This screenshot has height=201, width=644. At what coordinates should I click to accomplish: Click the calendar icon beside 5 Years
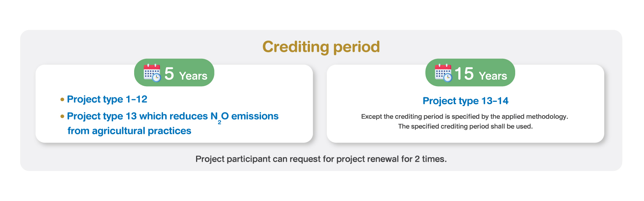click(152, 72)
